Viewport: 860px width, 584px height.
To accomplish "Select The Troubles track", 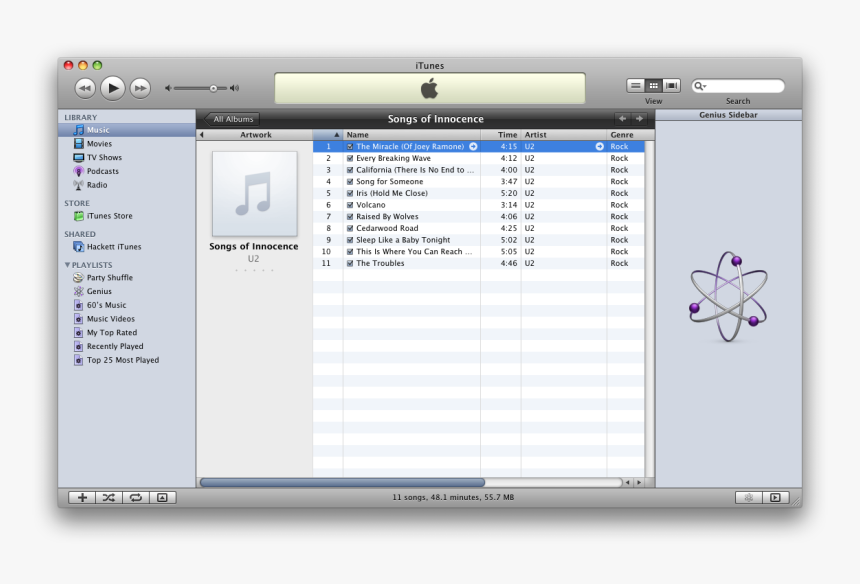I will [x=479, y=263].
